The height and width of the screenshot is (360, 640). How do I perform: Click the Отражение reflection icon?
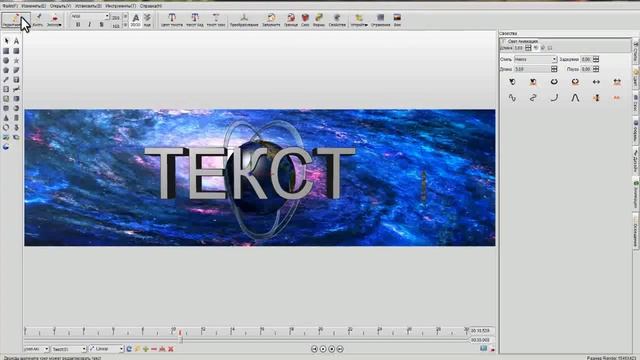point(380,19)
